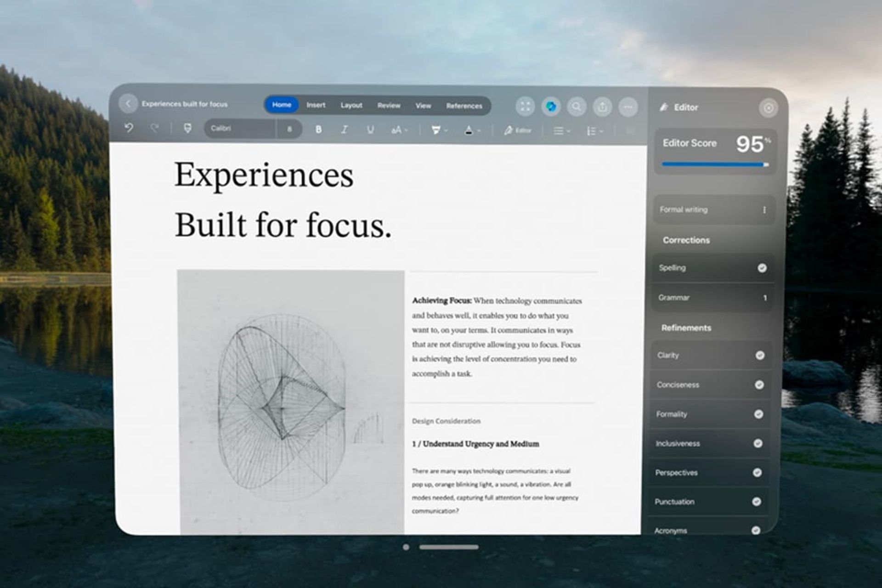Click the Clarity check mark
The height and width of the screenshot is (588, 882).
(x=760, y=355)
